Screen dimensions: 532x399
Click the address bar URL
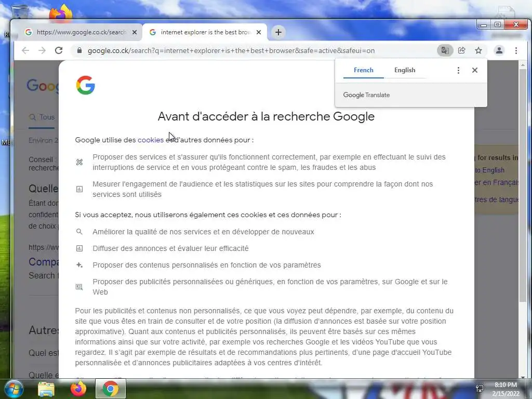(231, 50)
